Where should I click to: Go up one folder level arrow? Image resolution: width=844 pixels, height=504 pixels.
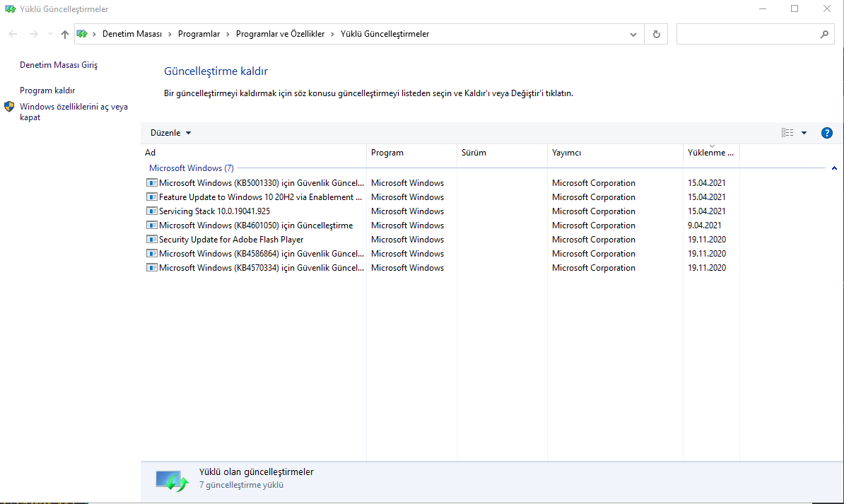[64, 34]
